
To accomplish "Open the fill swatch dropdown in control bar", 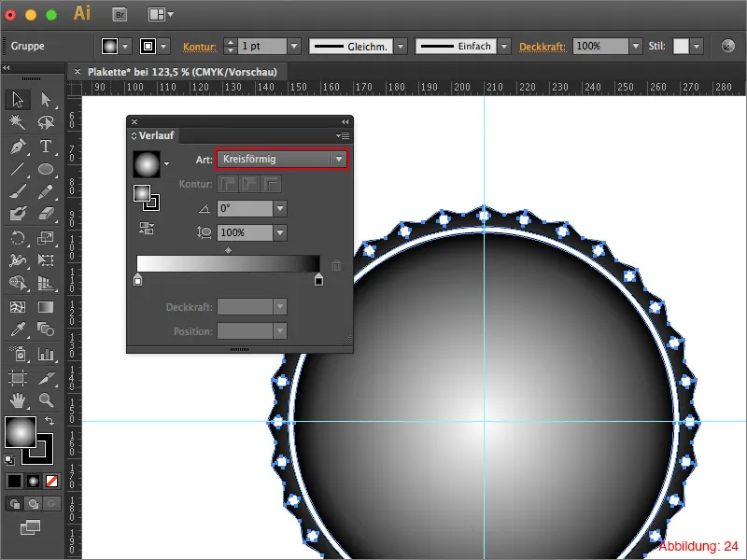I will tap(125, 46).
